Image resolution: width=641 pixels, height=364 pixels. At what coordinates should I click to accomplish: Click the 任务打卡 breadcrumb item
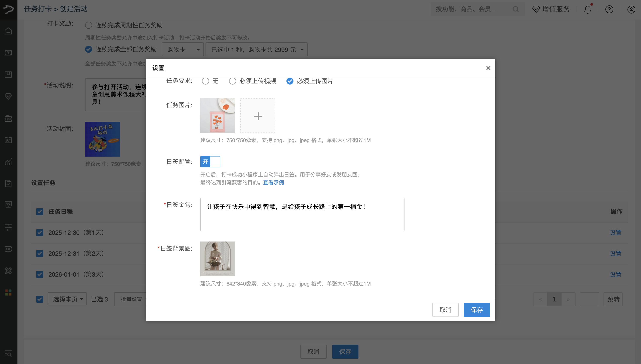38,9
